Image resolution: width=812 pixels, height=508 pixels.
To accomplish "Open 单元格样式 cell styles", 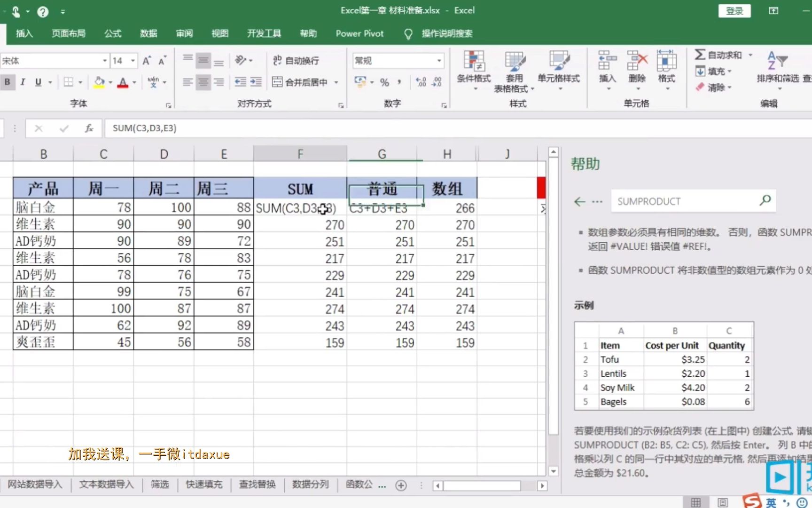I will 559,70.
